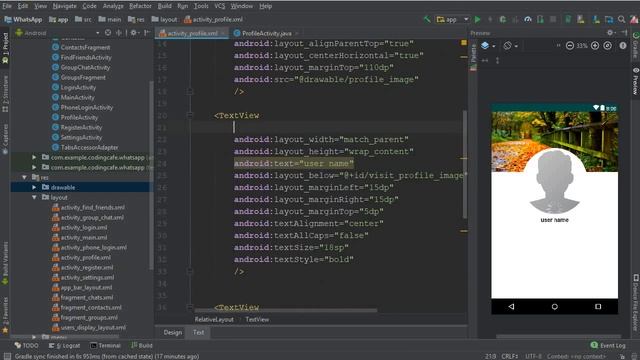Screen dimensions: 640x360
Task: Click the scroll-from-source target icon in Project panel
Action: (x=108, y=33)
